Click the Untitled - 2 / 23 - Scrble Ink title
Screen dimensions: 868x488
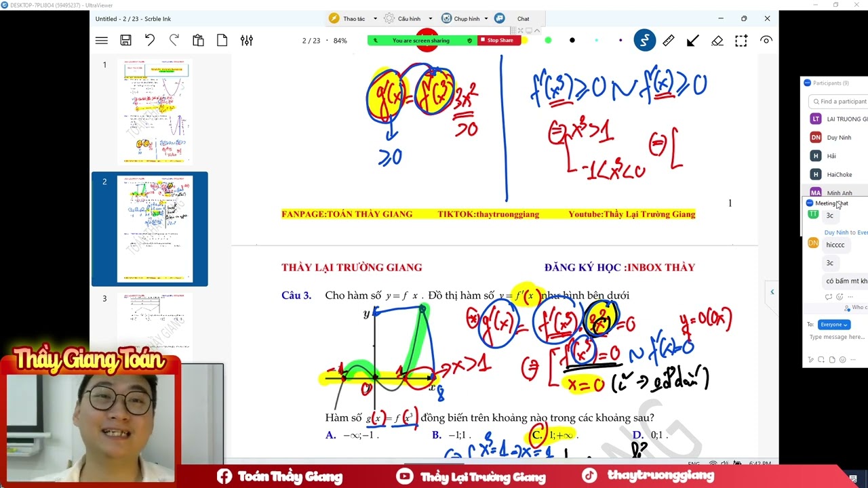pos(133,19)
